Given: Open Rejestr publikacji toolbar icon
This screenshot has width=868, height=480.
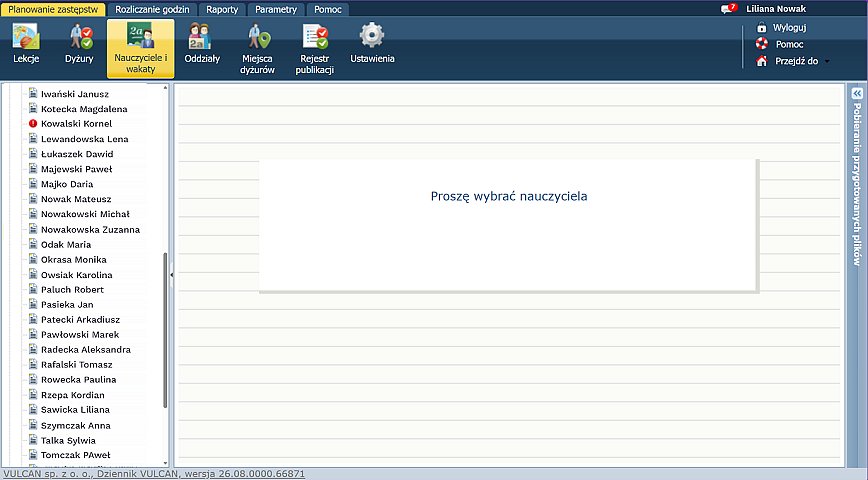Looking at the screenshot, I should pyautogui.click(x=315, y=37).
